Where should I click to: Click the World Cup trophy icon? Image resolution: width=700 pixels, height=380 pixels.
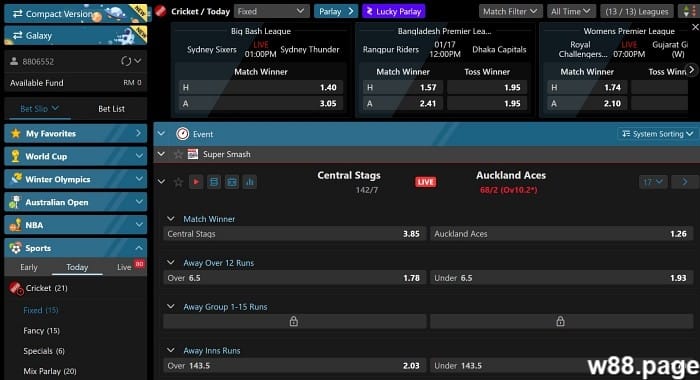16,156
